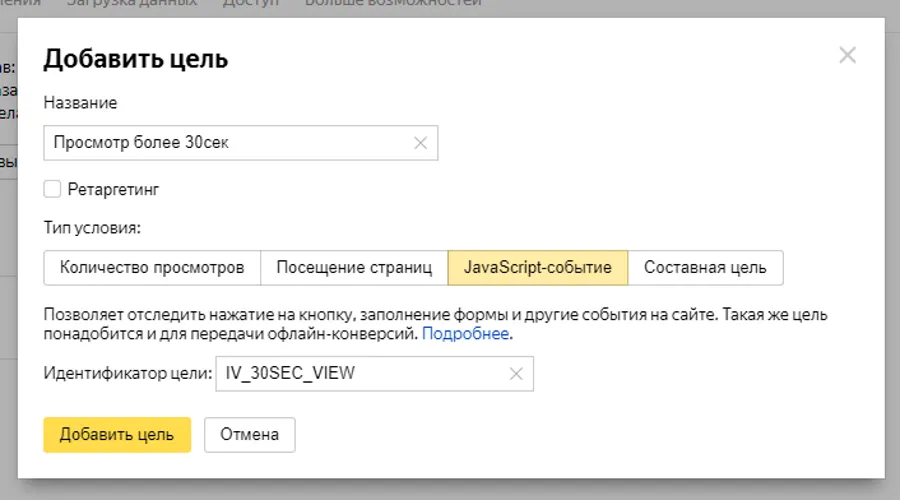Screen dimensions: 900x500
Task: Open the Доступ tab behind dialog
Action: 250,3
